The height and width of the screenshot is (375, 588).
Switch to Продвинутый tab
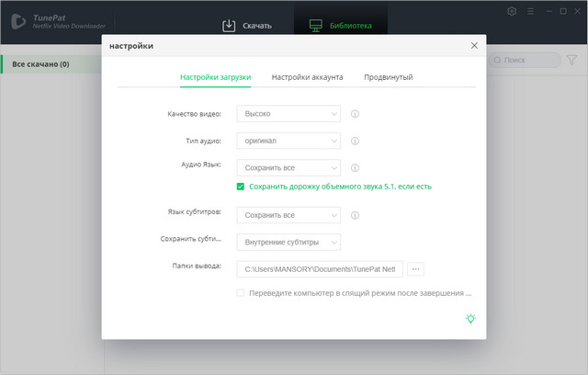[x=388, y=77]
